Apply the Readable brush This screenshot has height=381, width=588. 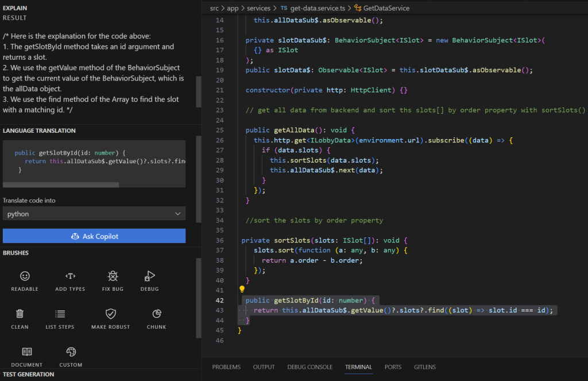[25, 280]
